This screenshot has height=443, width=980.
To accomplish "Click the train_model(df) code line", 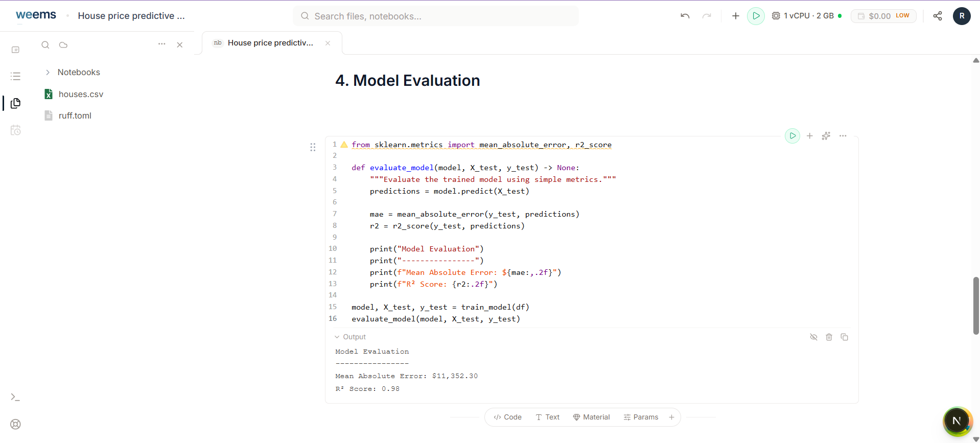I will click(x=440, y=307).
